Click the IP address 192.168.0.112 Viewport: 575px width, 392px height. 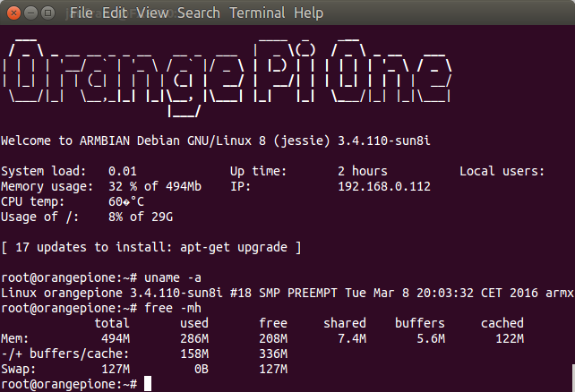(x=384, y=186)
